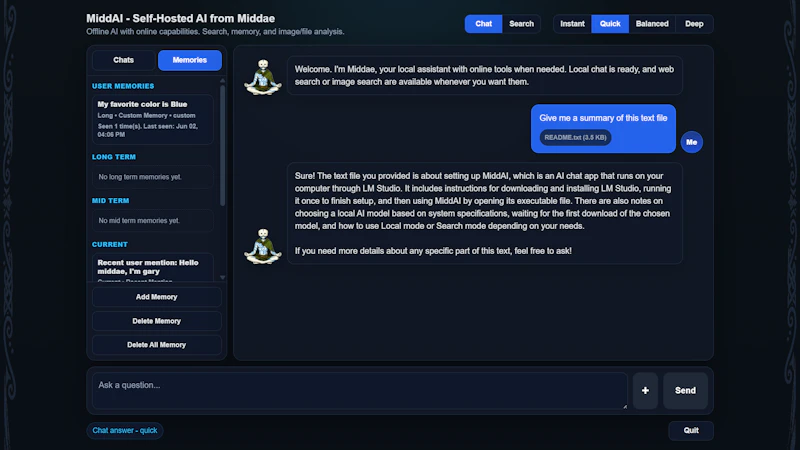The image size is (800, 450).
Task: Select the Deep response speed
Action: point(694,24)
